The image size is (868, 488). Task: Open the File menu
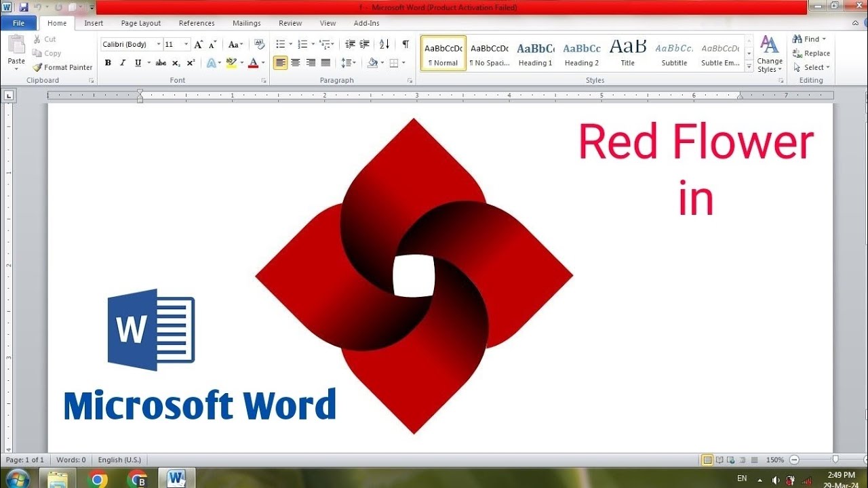point(19,23)
